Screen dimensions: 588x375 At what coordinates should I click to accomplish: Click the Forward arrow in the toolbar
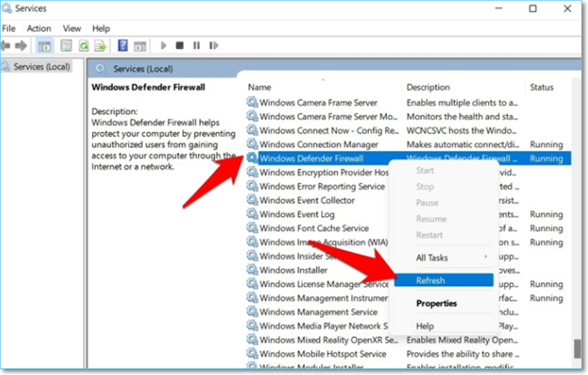[x=21, y=46]
